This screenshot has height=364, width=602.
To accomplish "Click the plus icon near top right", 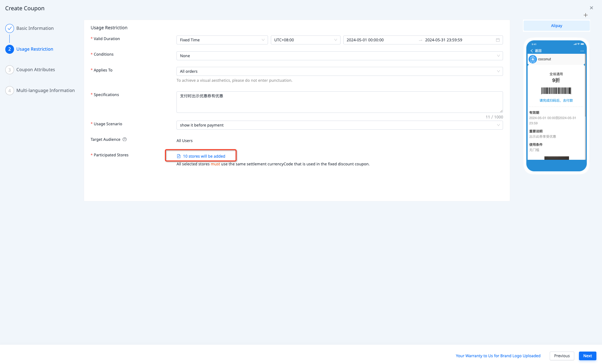I will point(586,15).
